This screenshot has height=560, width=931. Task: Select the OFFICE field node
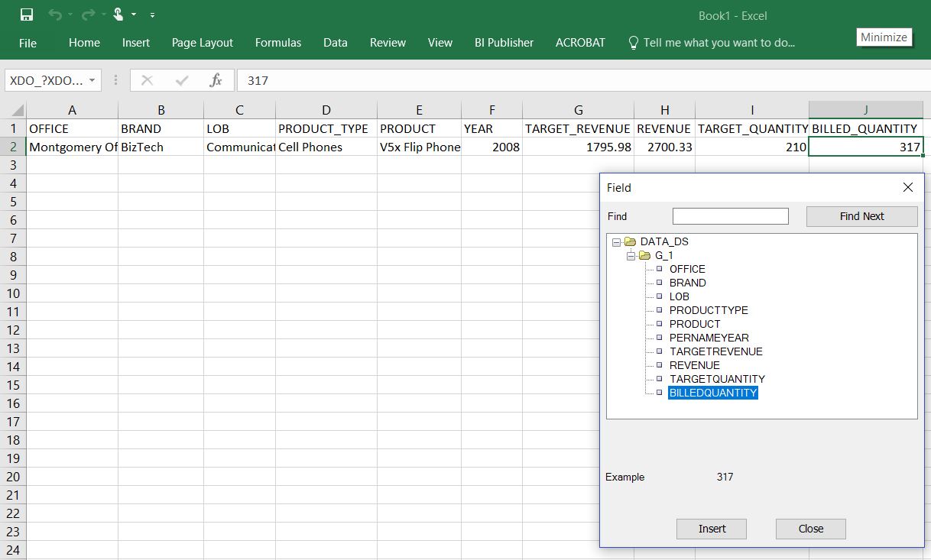[x=687, y=269]
